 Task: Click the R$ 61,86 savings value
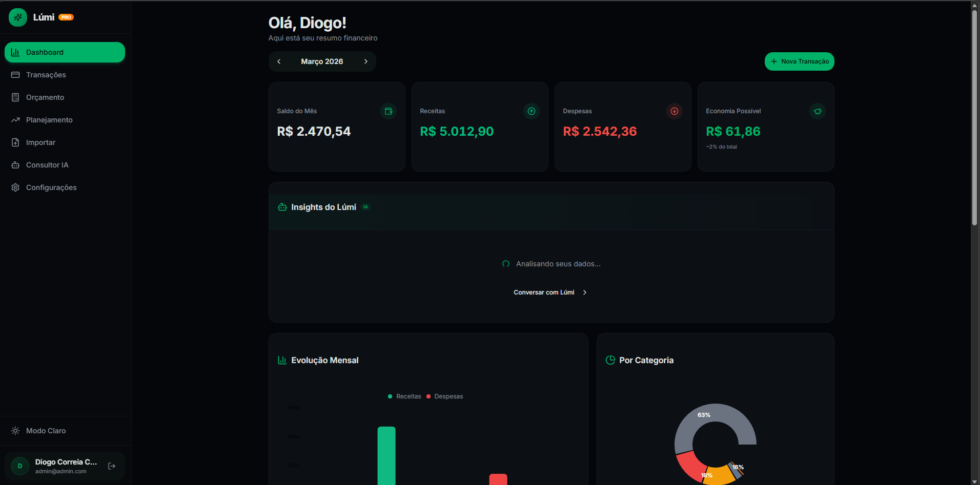tap(733, 132)
